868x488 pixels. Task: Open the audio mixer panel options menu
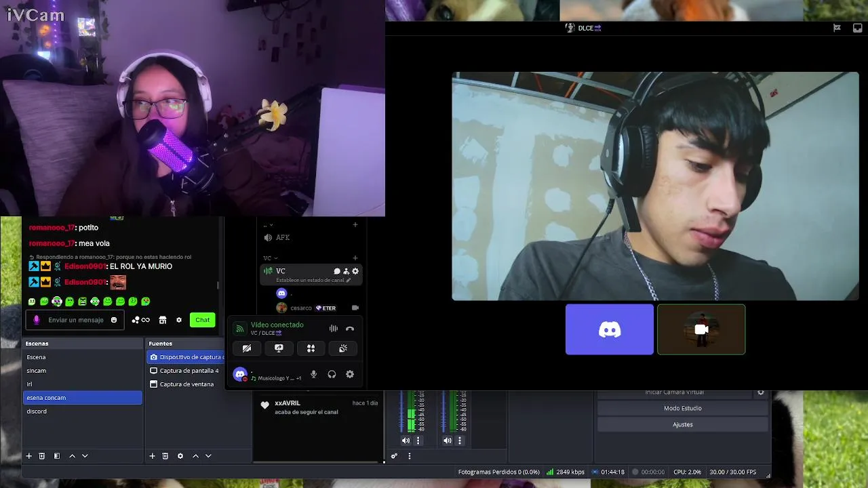click(409, 456)
